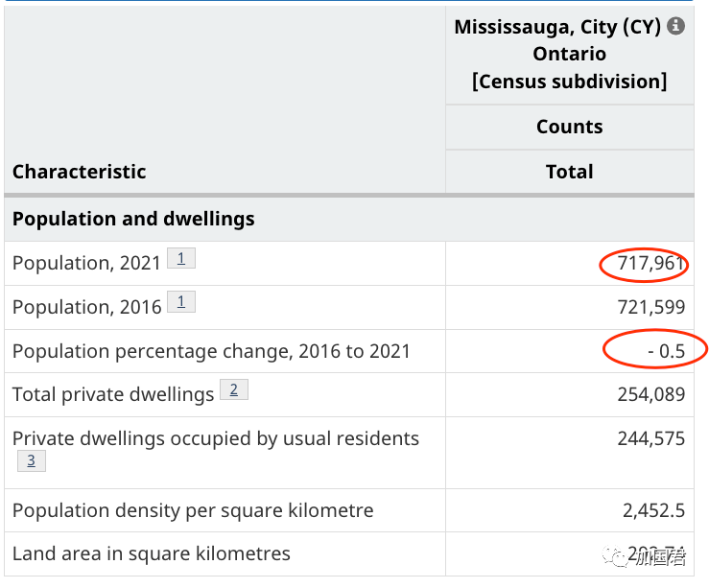Click the 'Mississauga, City (CY)' header text

coord(557,27)
